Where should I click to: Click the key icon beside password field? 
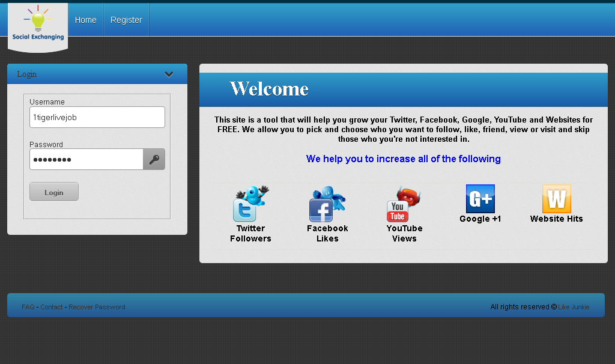(154, 159)
